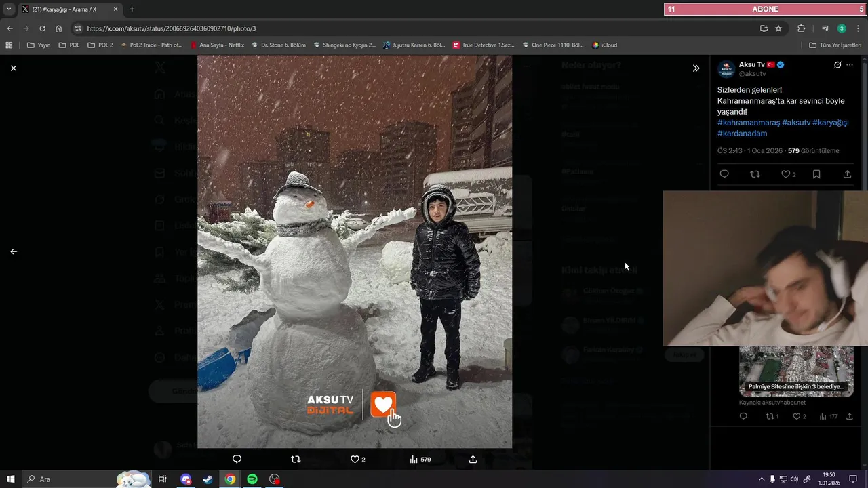Viewport: 868px width, 488px height.
Task: Repost icon in the tweet sidebar action row
Action: tap(755, 174)
